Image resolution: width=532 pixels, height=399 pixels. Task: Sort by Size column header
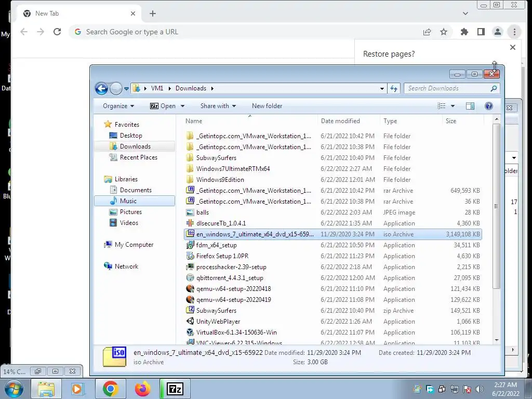point(451,121)
